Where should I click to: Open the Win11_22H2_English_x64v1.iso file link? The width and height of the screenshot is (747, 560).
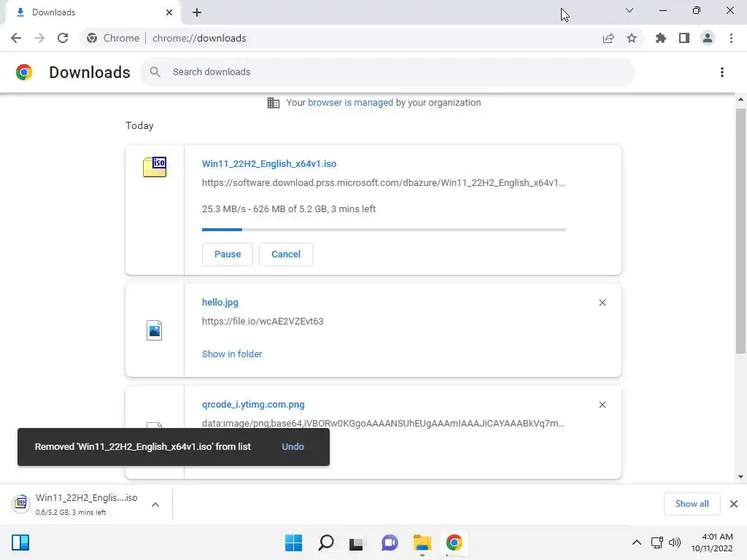(269, 164)
